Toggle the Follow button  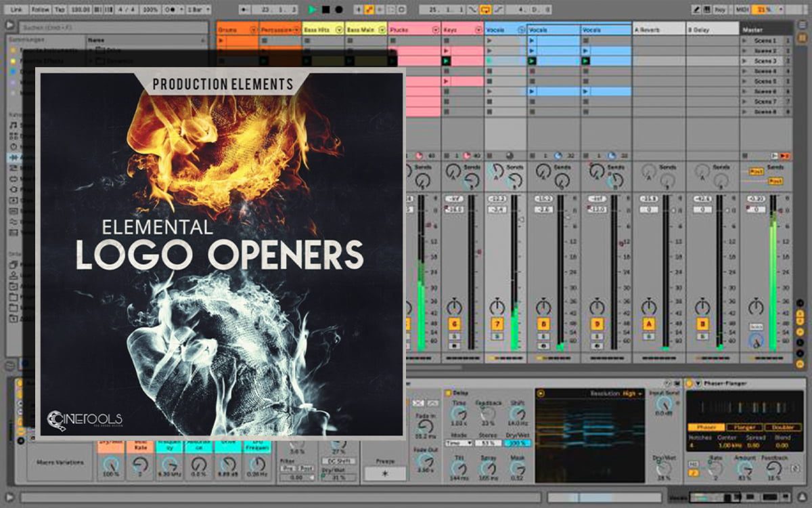[x=40, y=10]
